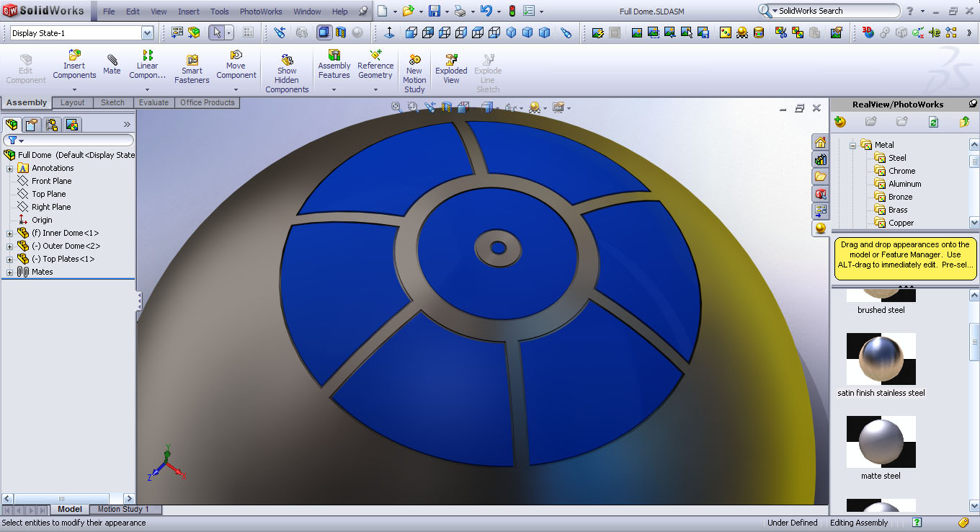Select the Chrome appearance folder
The width and height of the screenshot is (980, 532).
(x=894, y=171)
